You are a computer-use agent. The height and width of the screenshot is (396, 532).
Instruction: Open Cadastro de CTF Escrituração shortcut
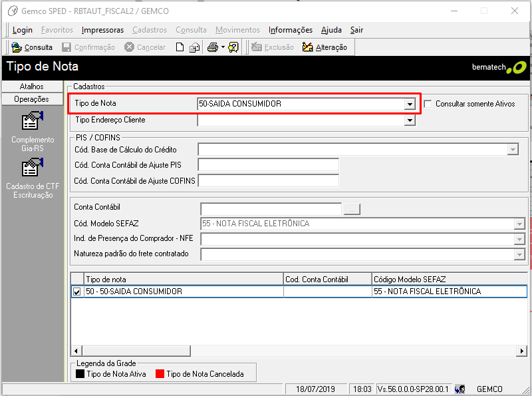[x=33, y=167]
